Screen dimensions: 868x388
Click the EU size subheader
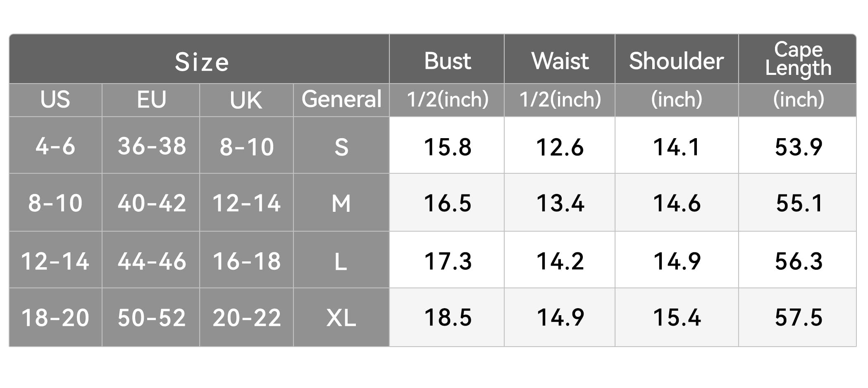pos(151,100)
